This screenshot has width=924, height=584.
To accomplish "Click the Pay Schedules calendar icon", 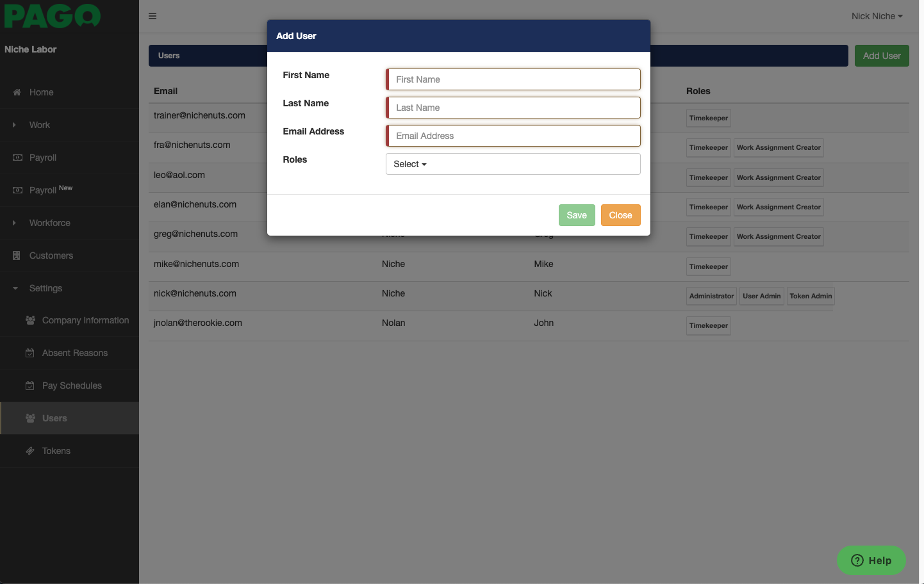I will tap(30, 385).
